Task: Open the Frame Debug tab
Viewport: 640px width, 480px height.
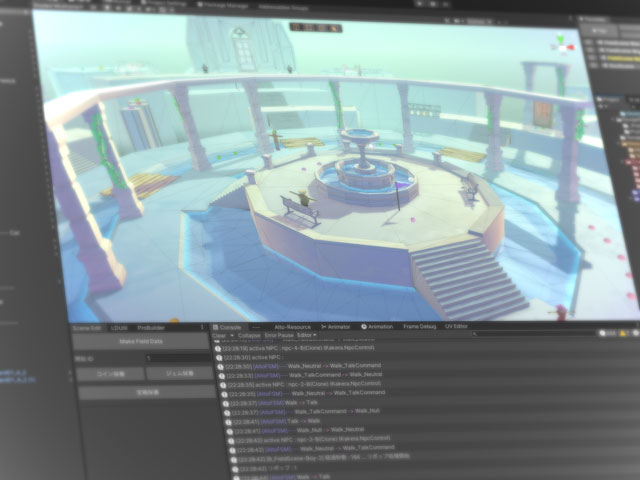Action: click(420, 327)
